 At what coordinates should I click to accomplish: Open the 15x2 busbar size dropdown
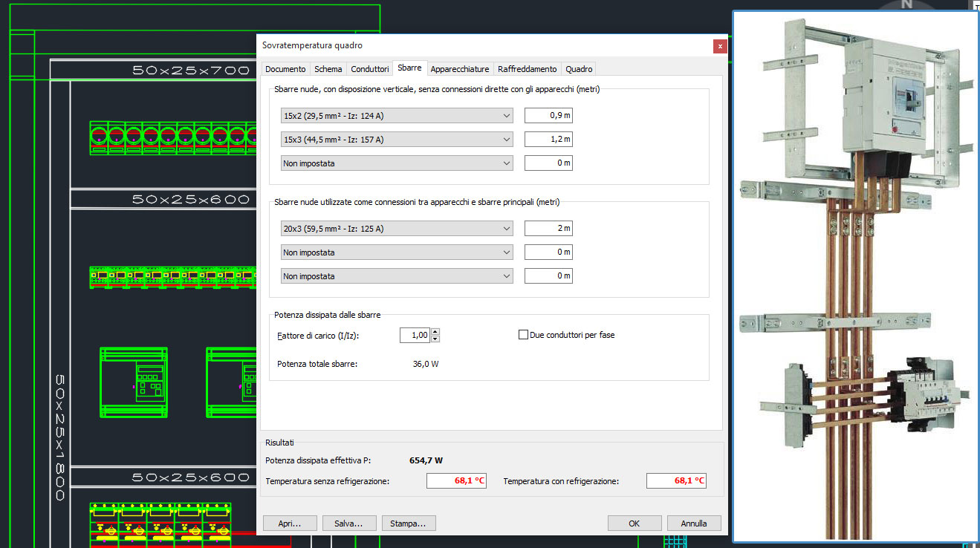397,116
